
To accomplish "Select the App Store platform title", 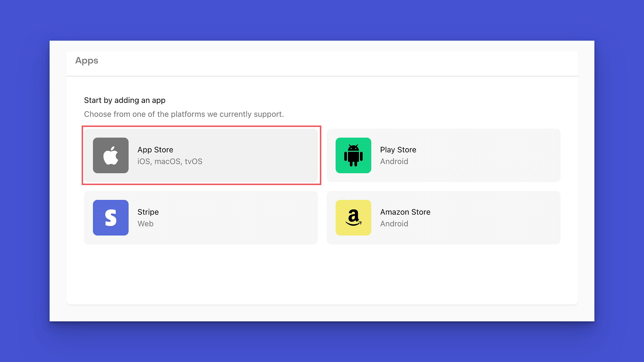I will pyautogui.click(x=155, y=150).
